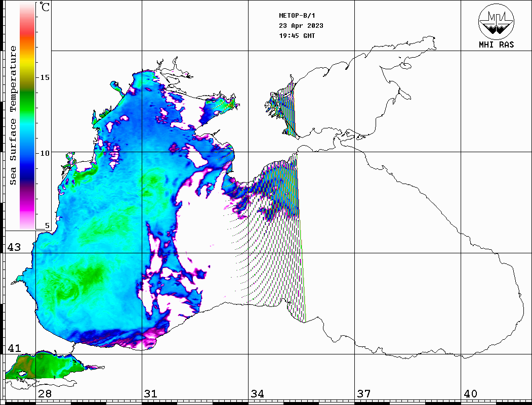
Task: Click the '°C' unit label
Action: click(x=44, y=7)
